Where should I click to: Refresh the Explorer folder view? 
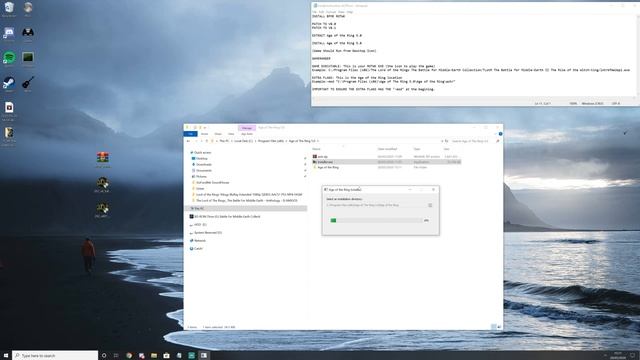coord(446,141)
